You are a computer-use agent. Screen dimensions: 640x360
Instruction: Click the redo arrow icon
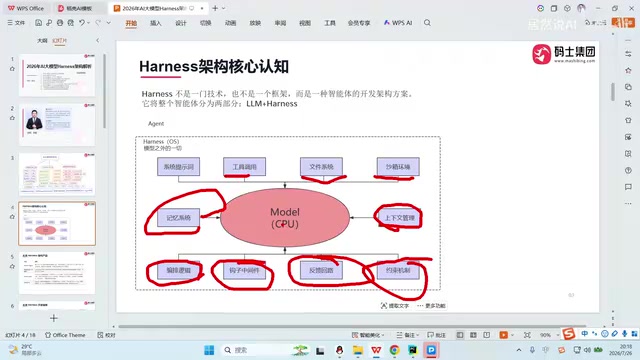pos(98,23)
